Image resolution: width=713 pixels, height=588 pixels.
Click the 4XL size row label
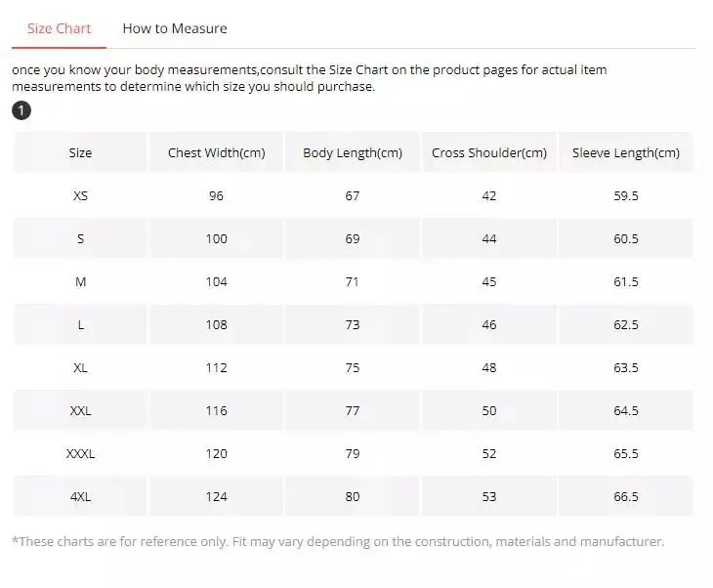80,496
